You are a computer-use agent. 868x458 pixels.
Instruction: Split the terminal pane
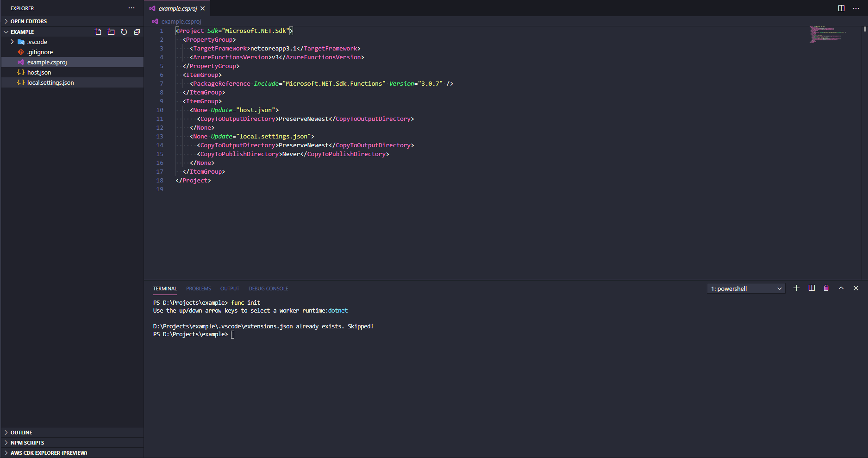click(x=812, y=288)
